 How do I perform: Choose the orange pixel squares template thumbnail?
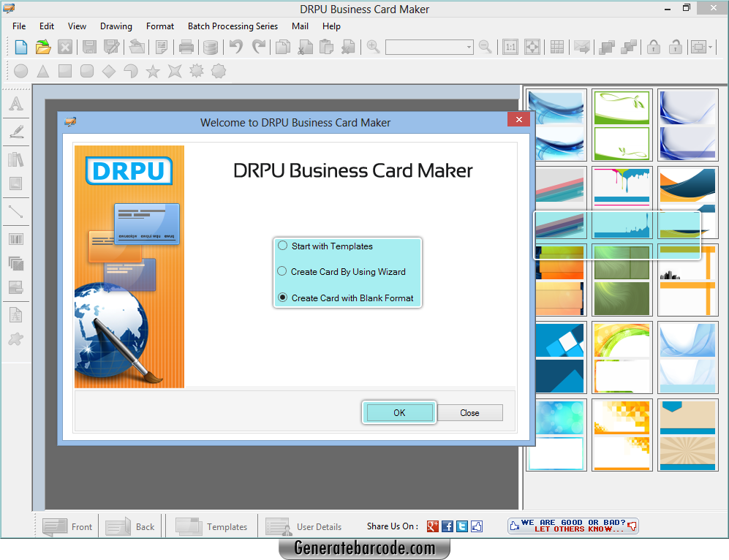click(x=622, y=434)
